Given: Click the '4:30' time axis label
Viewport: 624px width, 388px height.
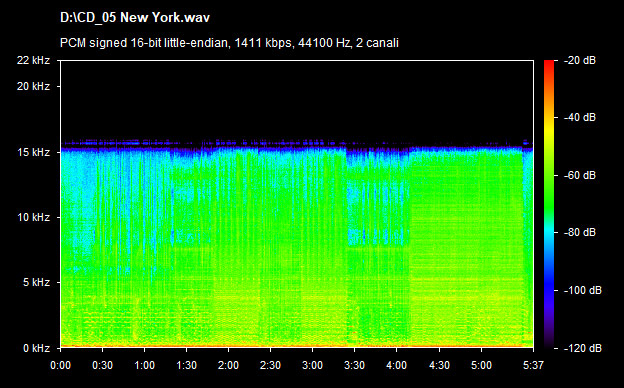Looking at the screenshot, I should pyautogui.click(x=439, y=365).
